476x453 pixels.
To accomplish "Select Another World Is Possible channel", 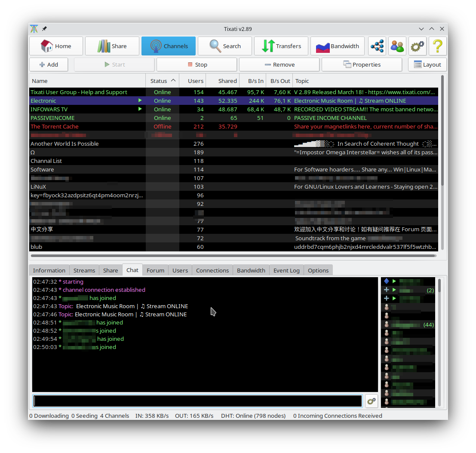I will pos(234,144).
